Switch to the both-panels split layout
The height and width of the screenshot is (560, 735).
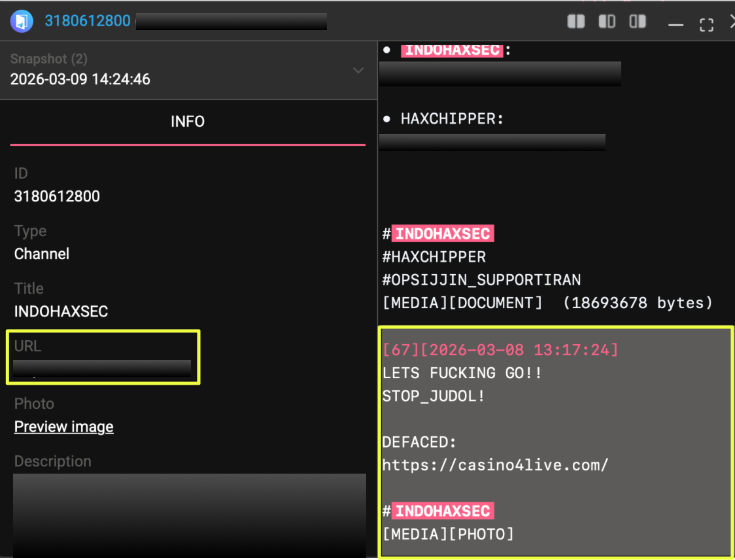click(575, 22)
